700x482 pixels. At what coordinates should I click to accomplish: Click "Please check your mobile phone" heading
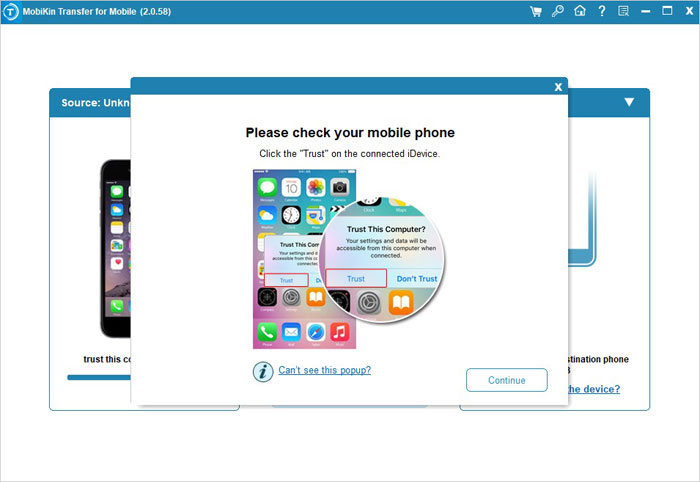[x=350, y=133]
